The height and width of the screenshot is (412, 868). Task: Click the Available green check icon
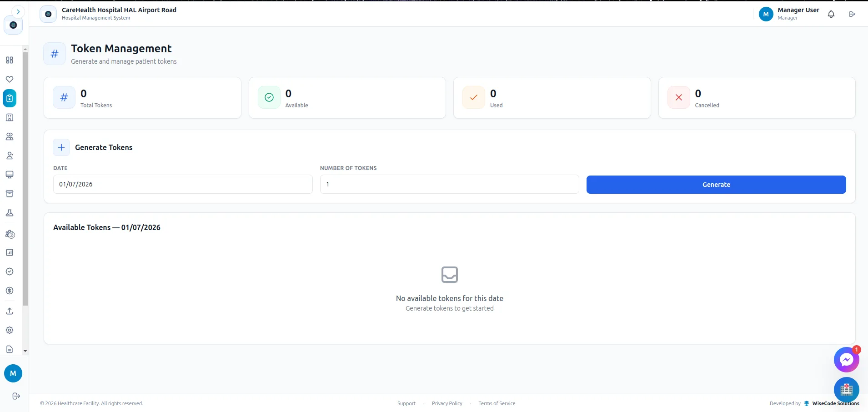[269, 97]
